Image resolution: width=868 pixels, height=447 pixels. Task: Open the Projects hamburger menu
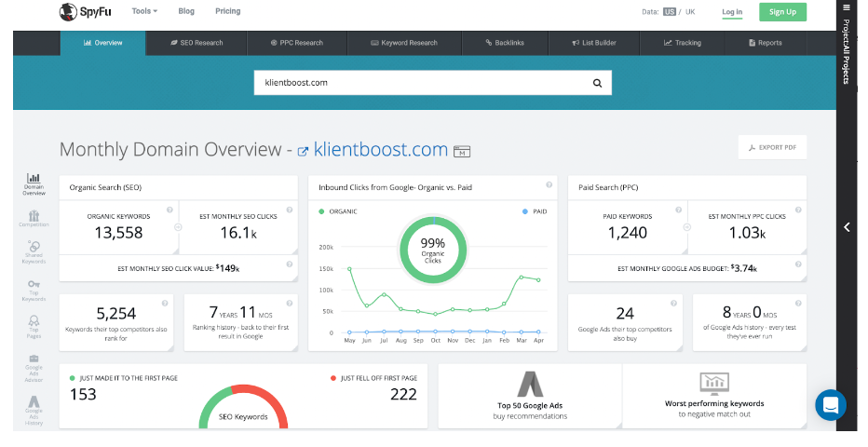(x=847, y=7)
